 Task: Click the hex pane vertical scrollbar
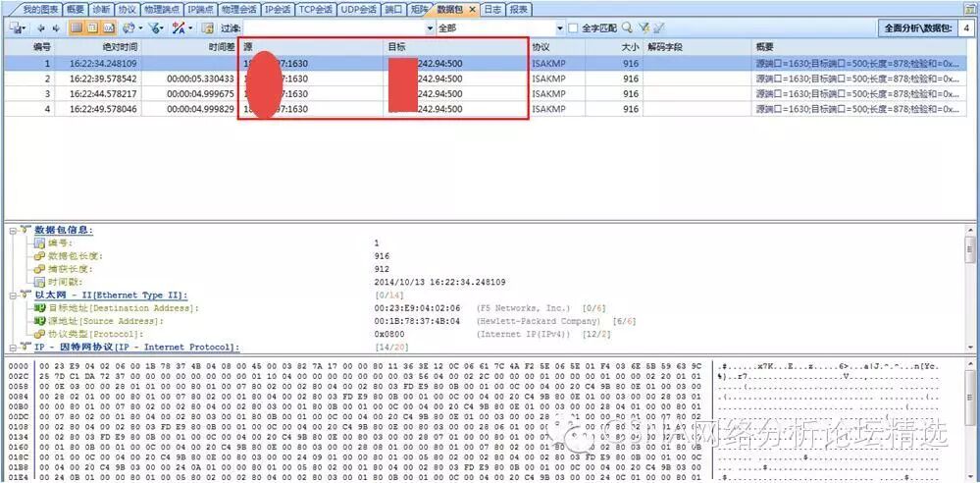(969, 419)
